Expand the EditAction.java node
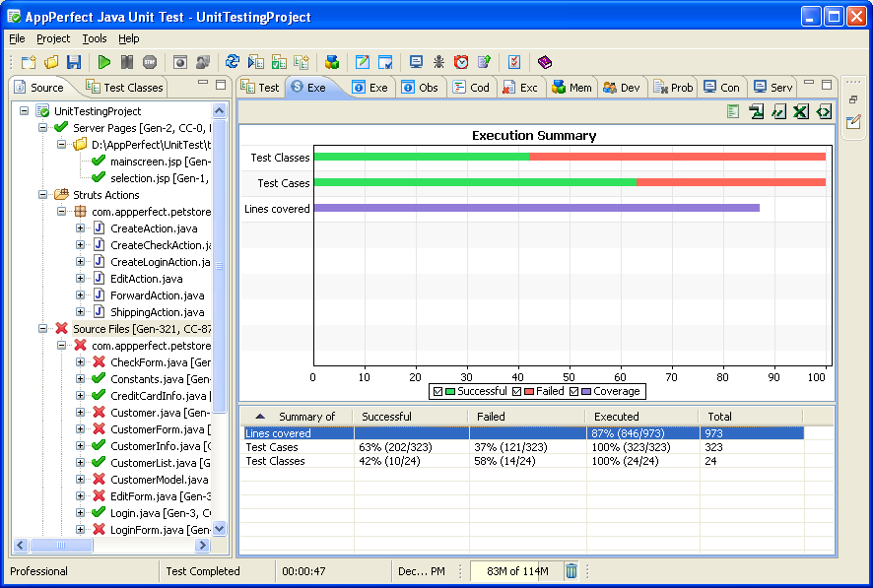Image resolution: width=873 pixels, height=588 pixels. tap(80, 278)
